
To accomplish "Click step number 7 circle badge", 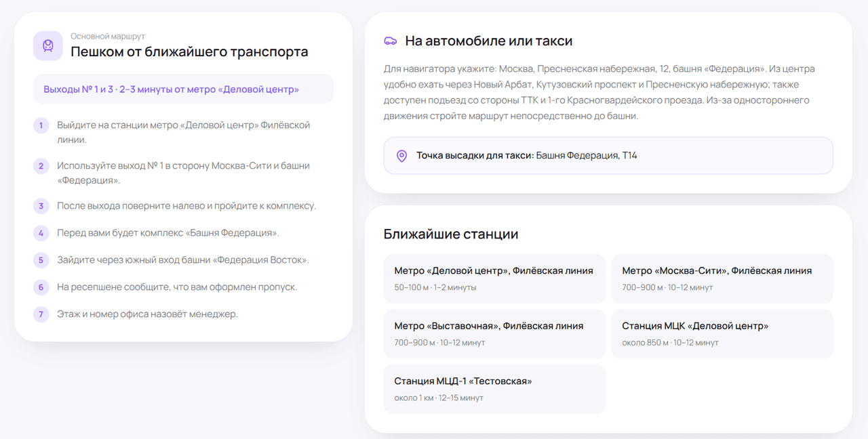I will coord(41,314).
